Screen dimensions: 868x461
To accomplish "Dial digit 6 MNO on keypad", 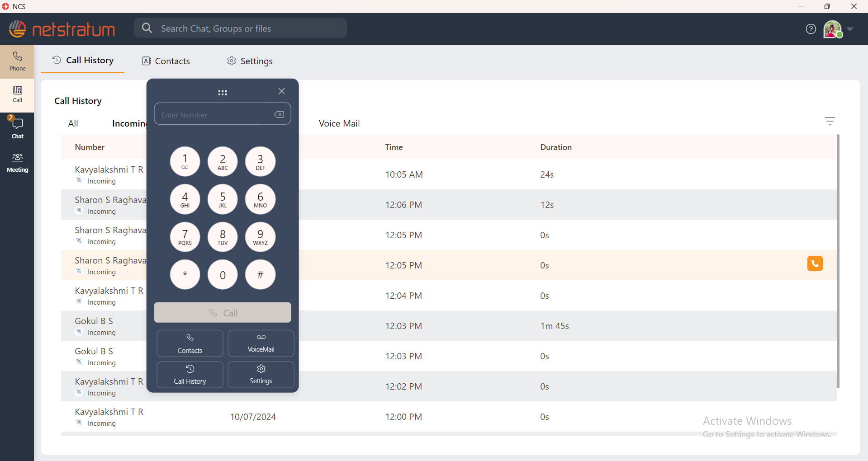I will click(x=260, y=199).
